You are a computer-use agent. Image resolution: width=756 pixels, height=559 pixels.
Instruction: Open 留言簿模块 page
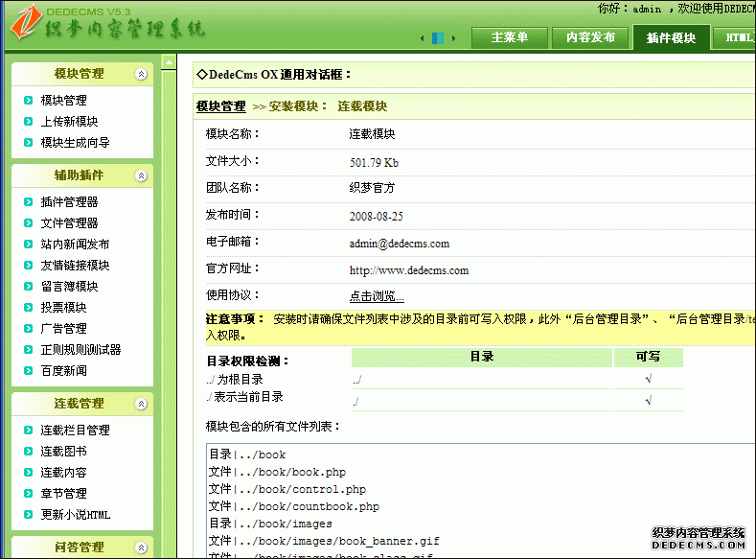69,287
